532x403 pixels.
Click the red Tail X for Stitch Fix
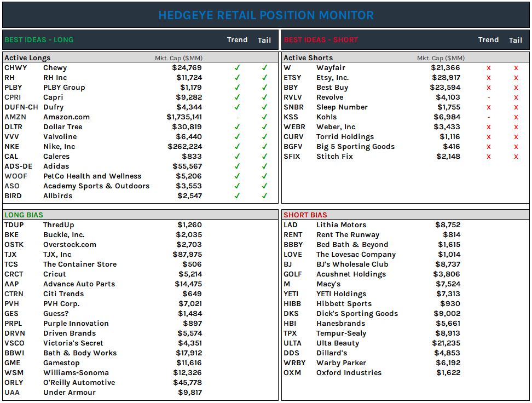click(x=515, y=156)
